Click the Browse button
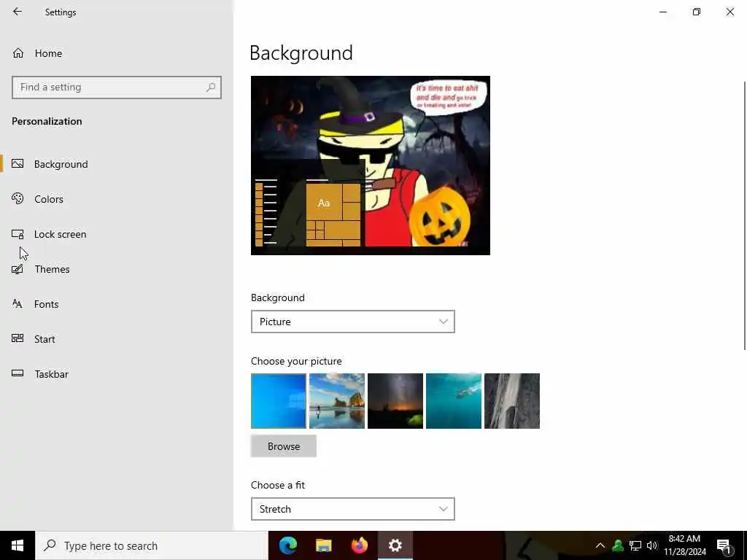 click(284, 446)
